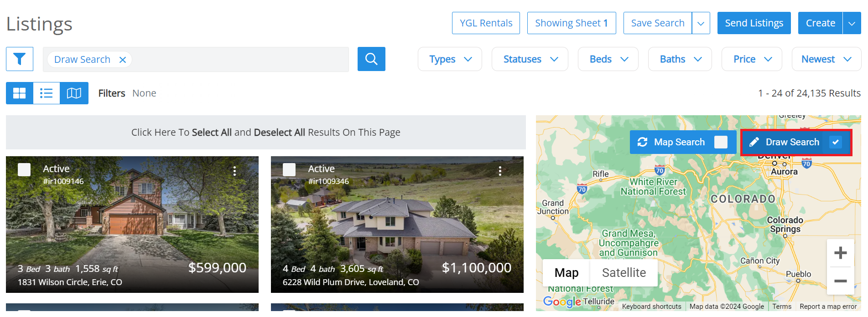The image size is (868, 317).
Task: Remove the Draw Search filter chip
Action: point(122,59)
